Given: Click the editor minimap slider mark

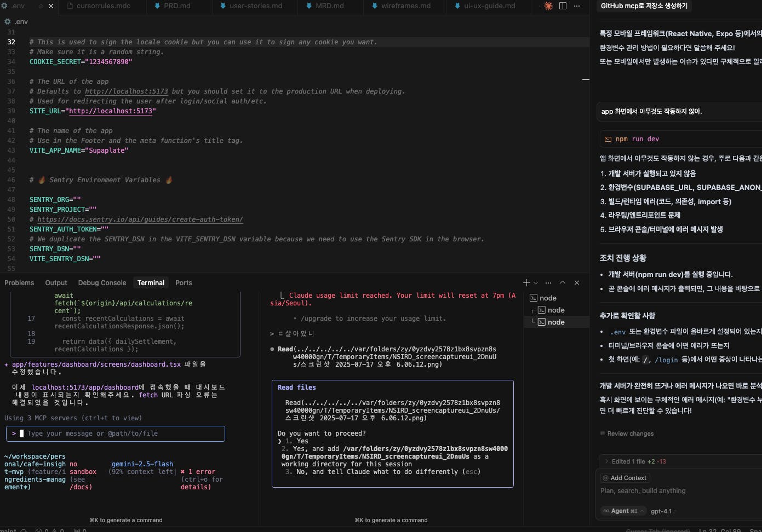Looking at the screenshot, I should 586,80.
